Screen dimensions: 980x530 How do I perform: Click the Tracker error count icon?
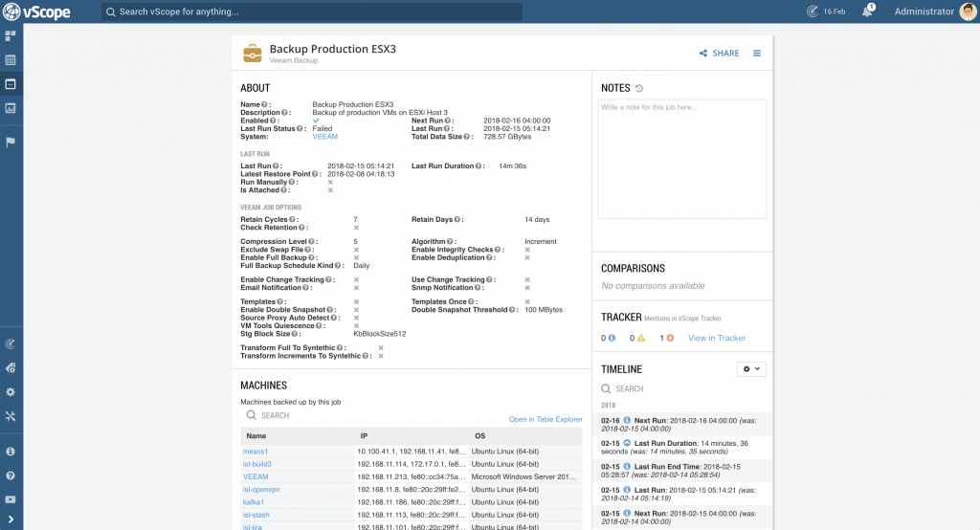670,338
